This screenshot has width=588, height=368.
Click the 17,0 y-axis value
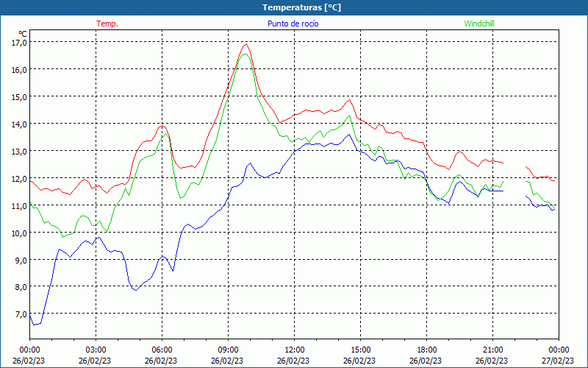[19, 43]
